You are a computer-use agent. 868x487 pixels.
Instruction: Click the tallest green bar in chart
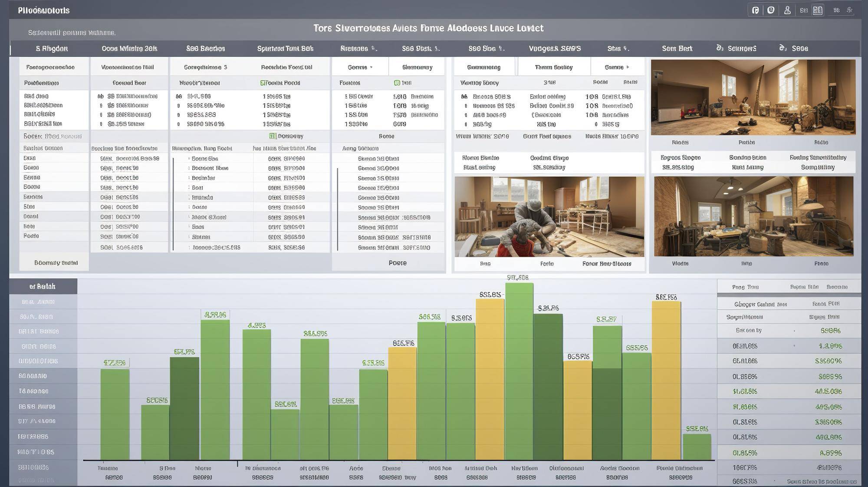point(519,371)
